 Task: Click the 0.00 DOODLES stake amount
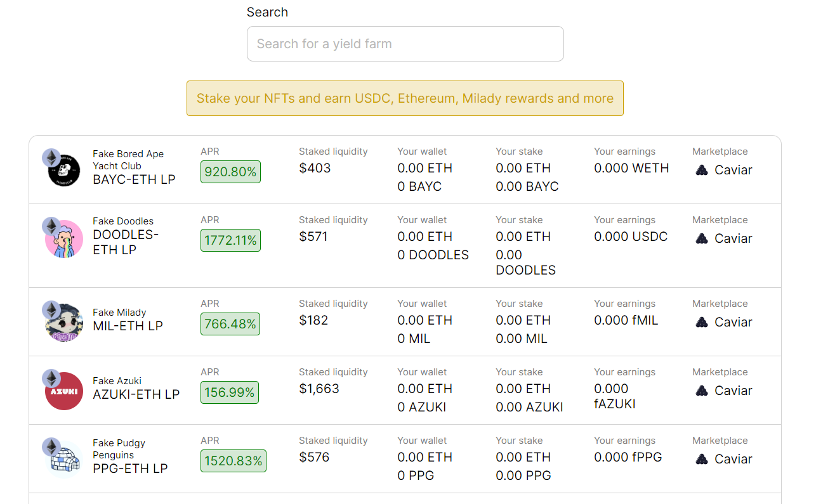(526, 262)
